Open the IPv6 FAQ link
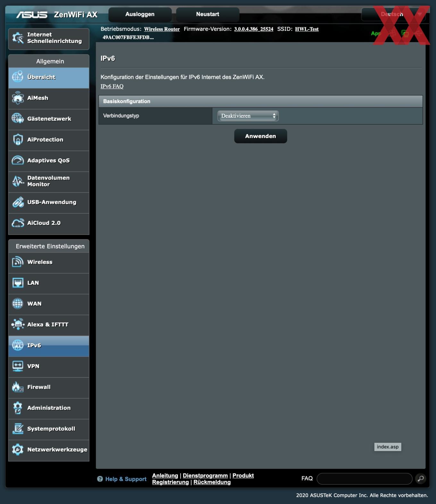Image resolution: width=436 pixels, height=504 pixels. coord(112,86)
